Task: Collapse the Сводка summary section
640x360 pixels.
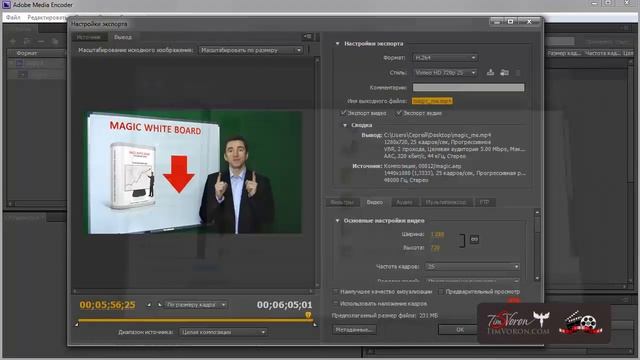Action: tap(345, 125)
